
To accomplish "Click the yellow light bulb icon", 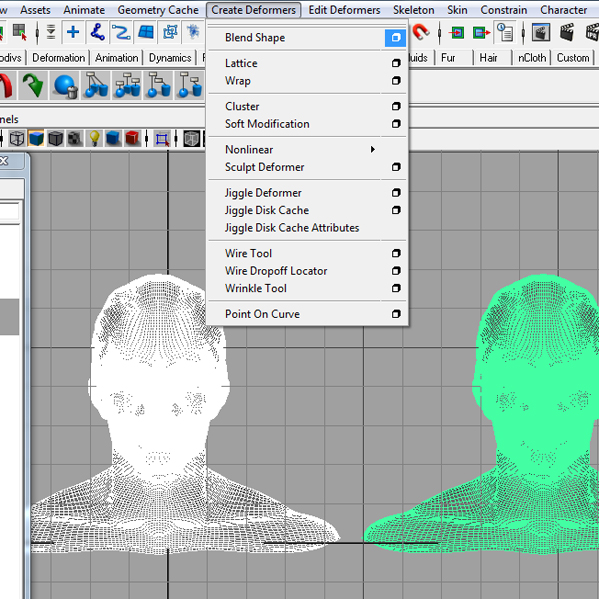I will 94,138.
